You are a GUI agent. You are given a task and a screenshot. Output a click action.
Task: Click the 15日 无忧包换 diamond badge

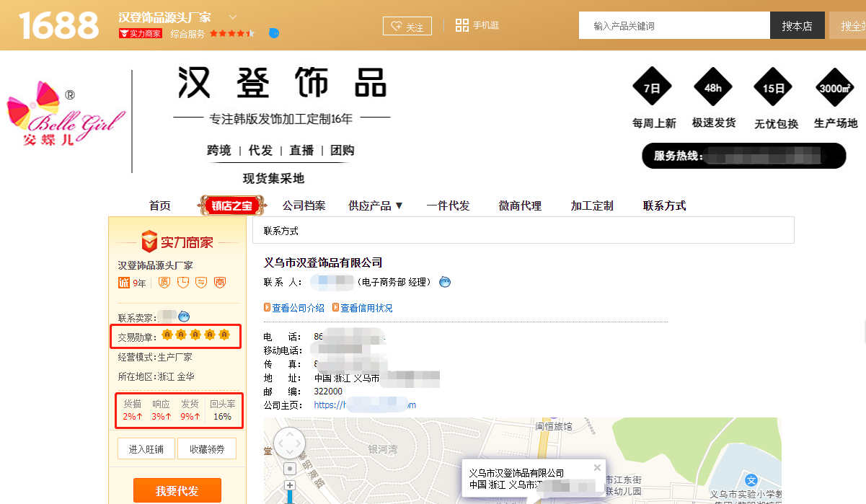click(x=774, y=88)
